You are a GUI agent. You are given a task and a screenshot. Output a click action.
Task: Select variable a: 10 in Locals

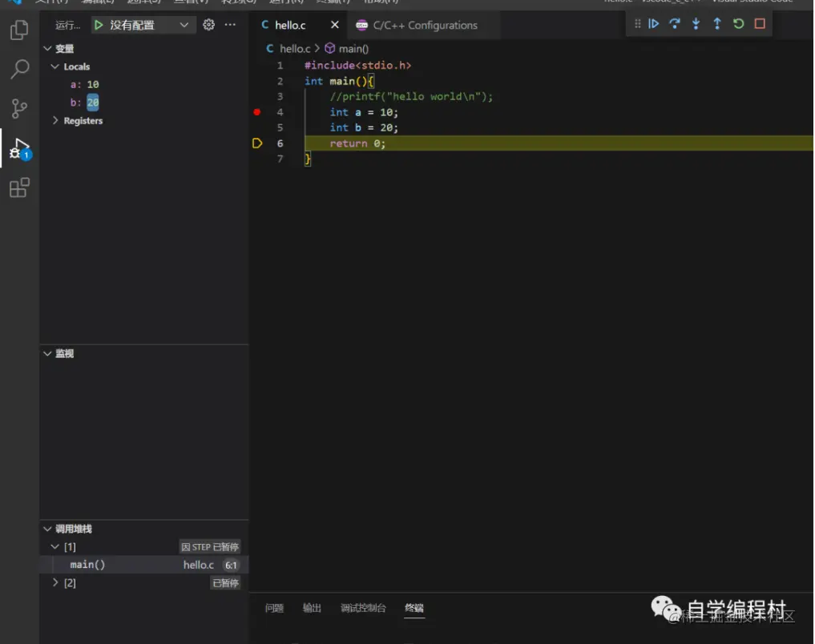85,84
